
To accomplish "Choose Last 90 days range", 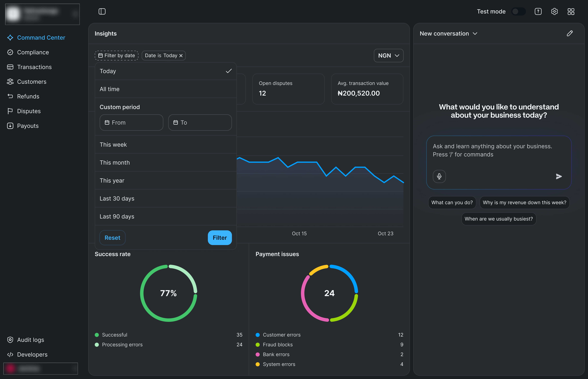I will coord(166,217).
